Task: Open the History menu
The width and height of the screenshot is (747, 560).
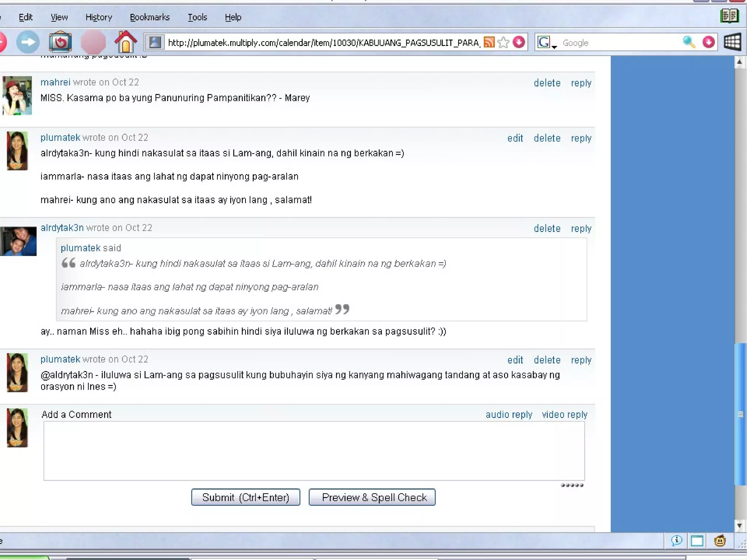Action: (98, 17)
